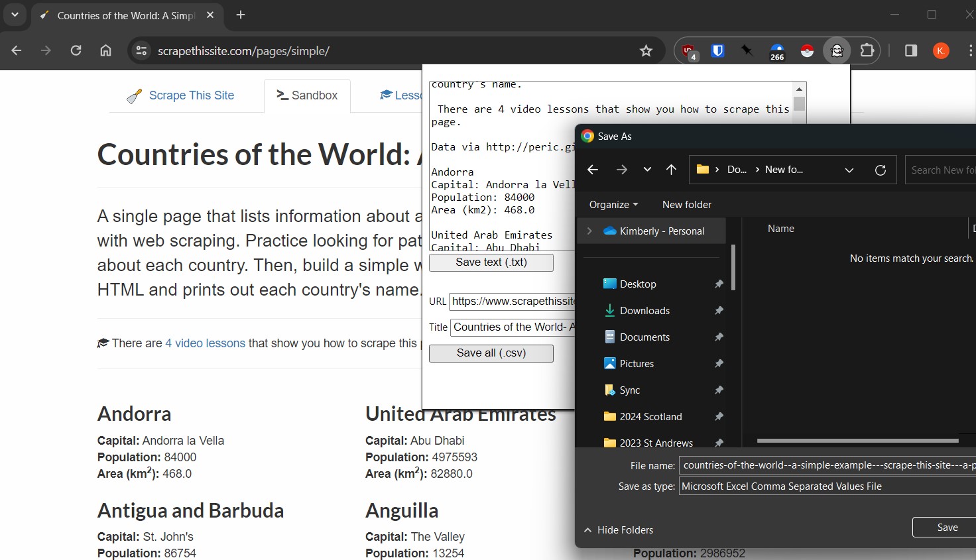
Task: Go up one folder level
Action: click(x=671, y=170)
